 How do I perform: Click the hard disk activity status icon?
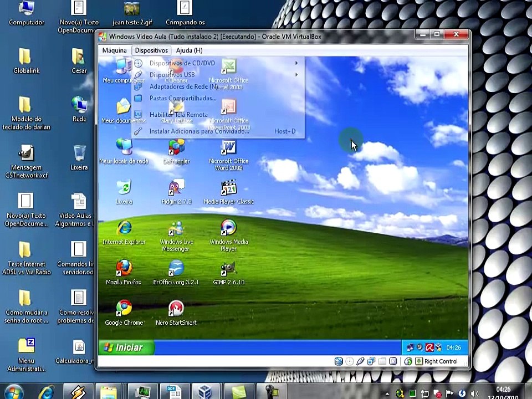click(x=338, y=361)
